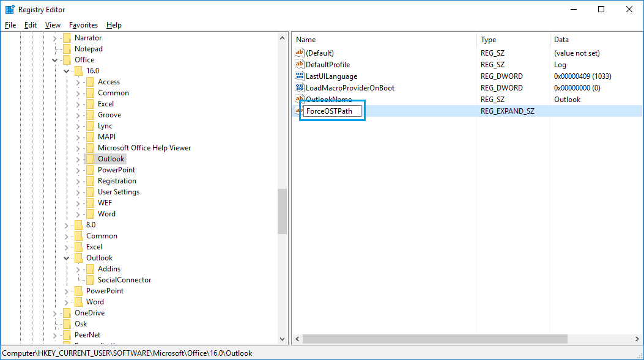Click the REG_EXPAND_SZ type cell

[x=508, y=111]
